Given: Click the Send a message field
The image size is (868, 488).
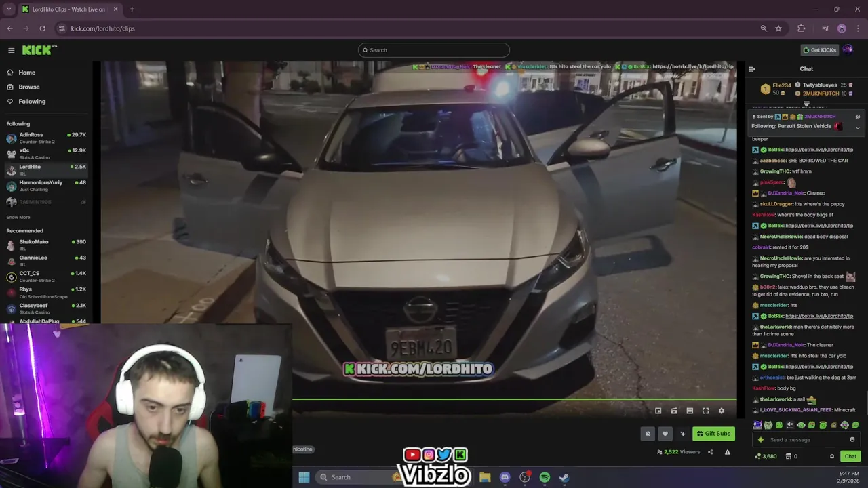Looking at the screenshot, I should pyautogui.click(x=807, y=440).
